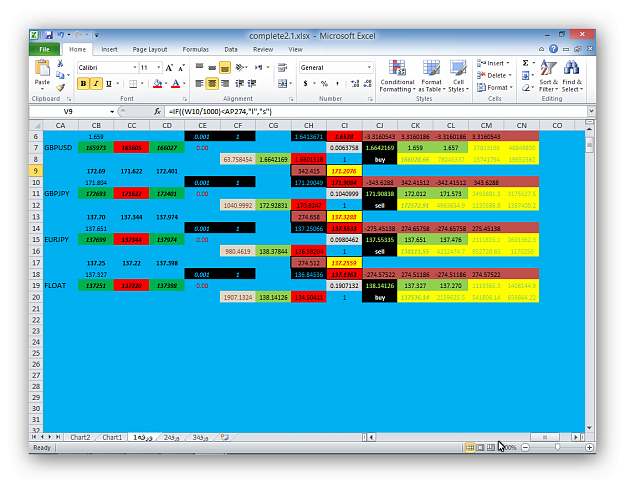Image resolution: width=625 pixels, height=483 pixels.
Task: Click Decrease Decimal icon
Action: (x=368, y=83)
